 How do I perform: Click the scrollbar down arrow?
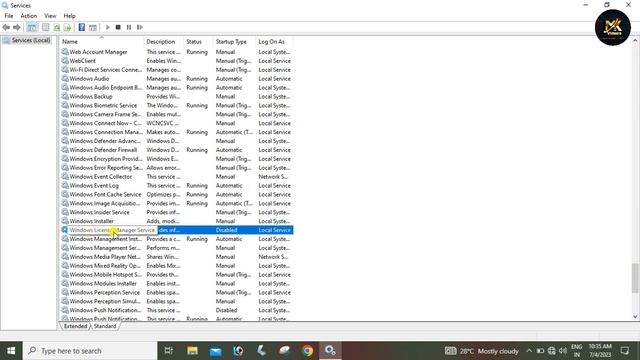tap(635, 317)
